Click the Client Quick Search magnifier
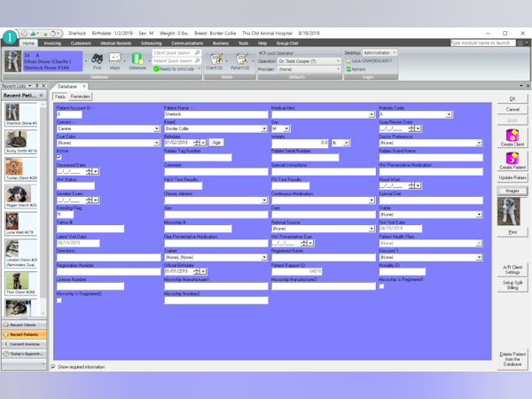Viewport: 532px width, 399px height. [x=198, y=52]
